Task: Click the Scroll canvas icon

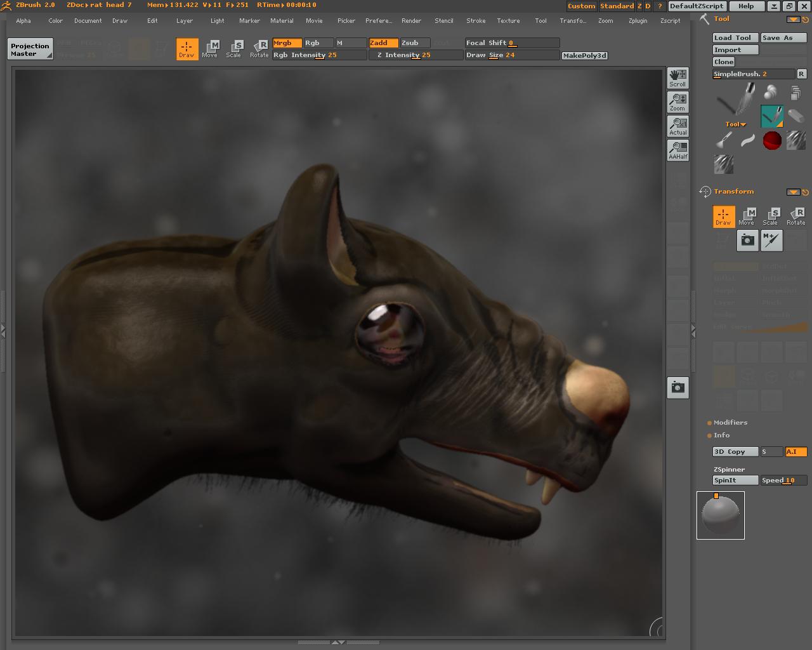Action: (x=678, y=78)
